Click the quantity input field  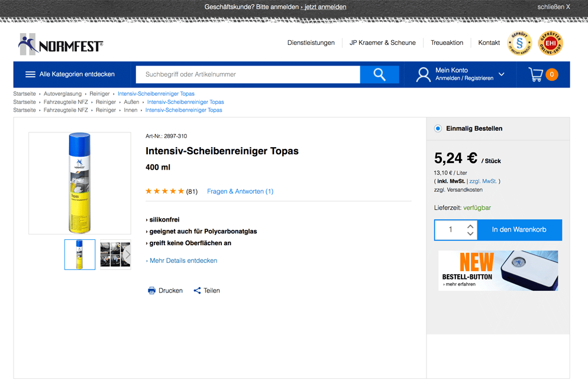(x=451, y=230)
